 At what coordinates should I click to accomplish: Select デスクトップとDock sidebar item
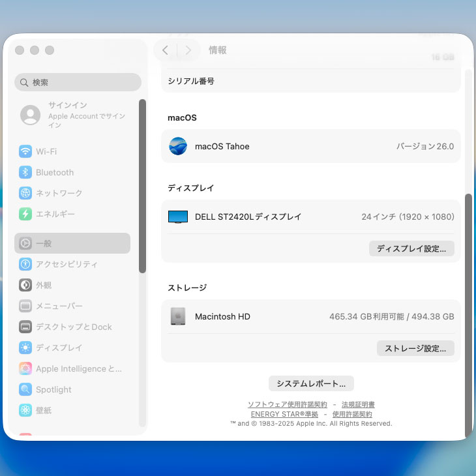[73, 327]
